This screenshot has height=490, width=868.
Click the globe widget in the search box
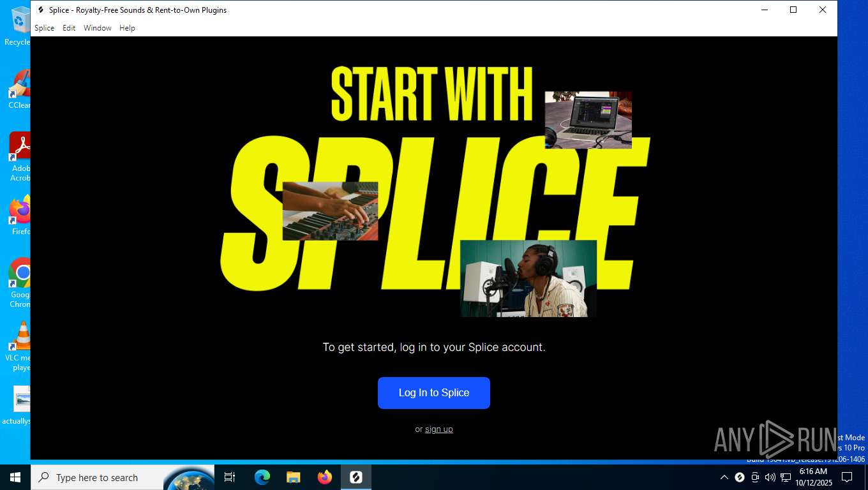(189, 479)
